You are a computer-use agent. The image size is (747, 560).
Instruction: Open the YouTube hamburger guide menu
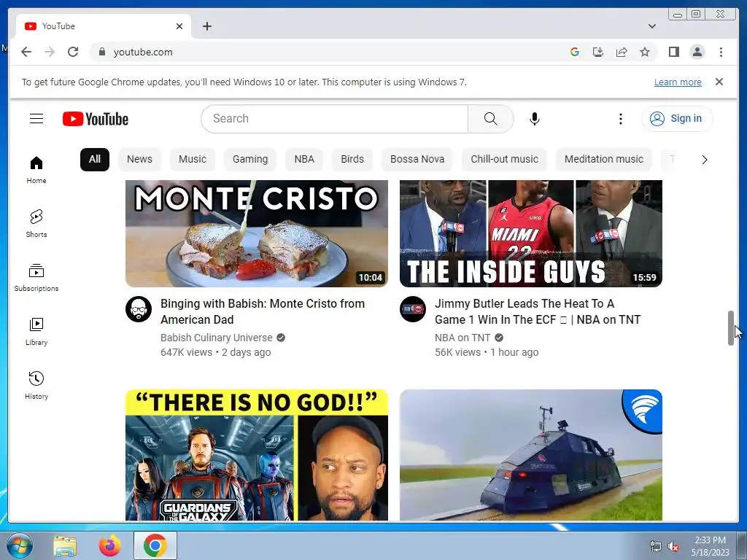(36, 119)
